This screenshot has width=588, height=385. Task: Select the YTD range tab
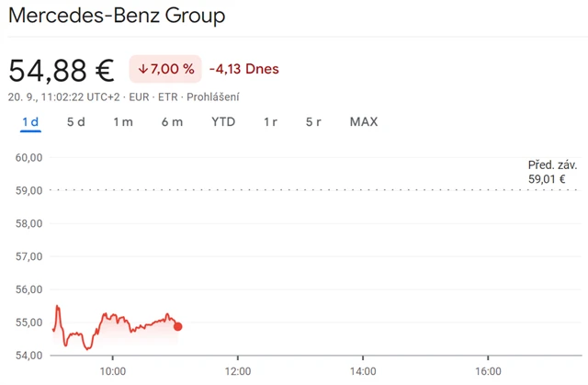point(223,122)
